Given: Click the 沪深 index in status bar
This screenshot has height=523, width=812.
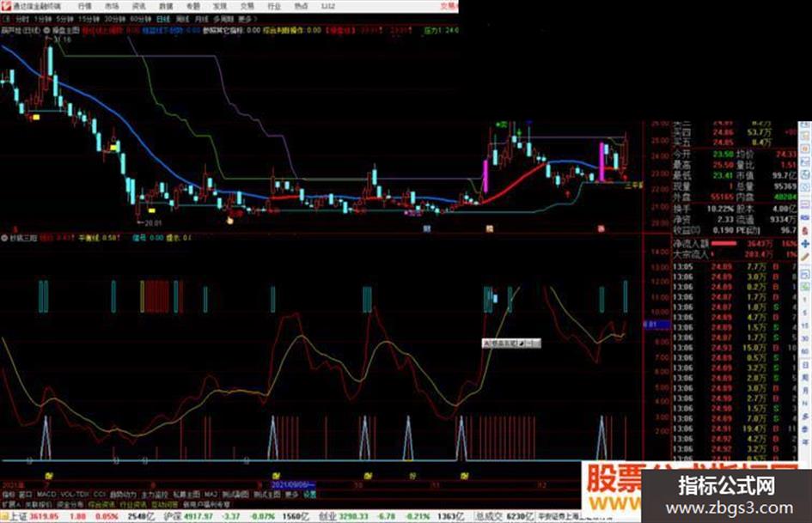Looking at the screenshot, I should pyautogui.click(x=171, y=516).
